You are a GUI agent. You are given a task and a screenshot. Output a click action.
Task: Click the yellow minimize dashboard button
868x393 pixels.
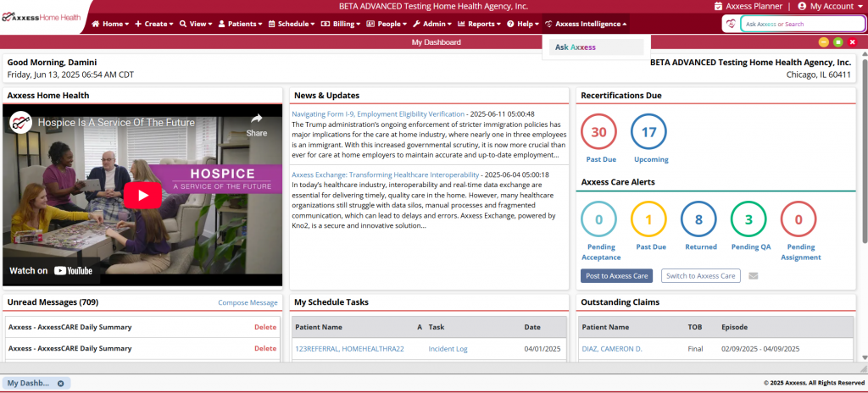pyautogui.click(x=824, y=42)
